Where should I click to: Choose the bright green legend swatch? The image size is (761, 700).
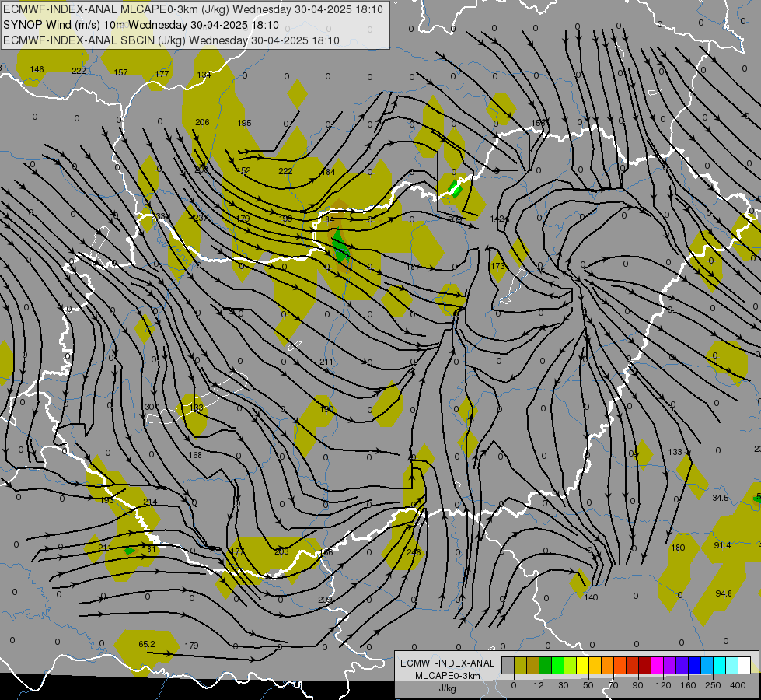pyautogui.click(x=557, y=665)
